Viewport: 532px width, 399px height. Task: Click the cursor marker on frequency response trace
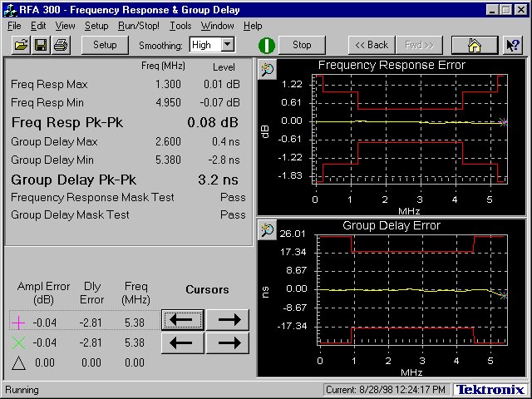(504, 122)
